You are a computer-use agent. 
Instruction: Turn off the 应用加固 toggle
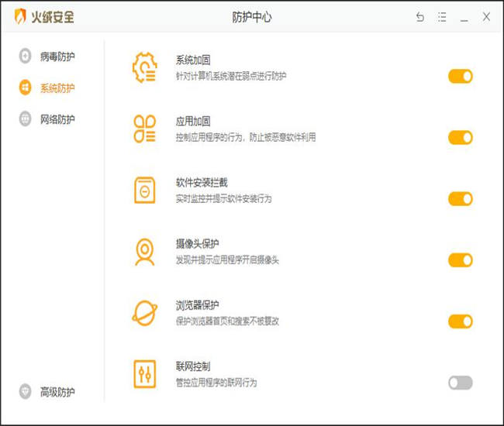click(460, 137)
